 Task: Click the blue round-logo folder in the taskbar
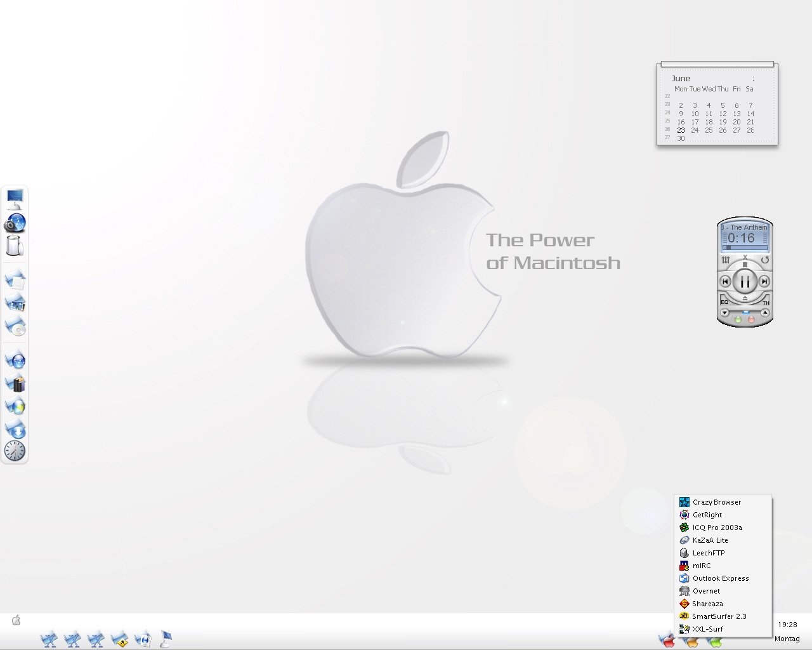click(x=143, y=639)
